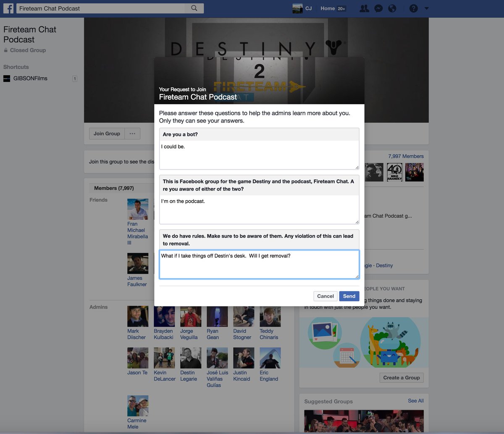Click the CJ profile picture
Screen dimensions: 504x434
(x=297, y=8)
